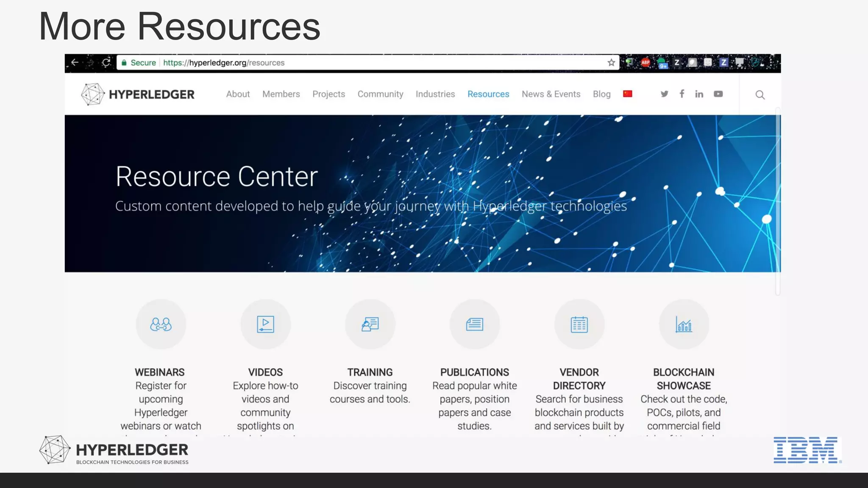Click the Training instructor icon
The image size is (868, 488).
[370, 324]
